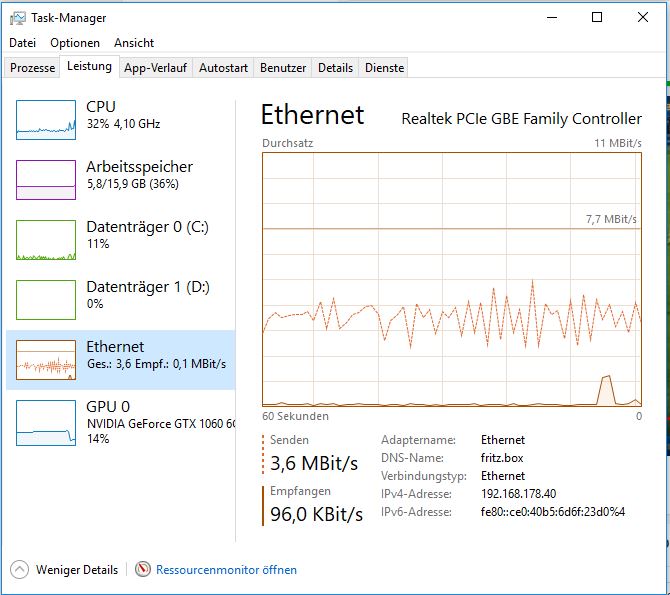Select the CPU performance entry
This screenshot has height=595, width=670.
121,120
